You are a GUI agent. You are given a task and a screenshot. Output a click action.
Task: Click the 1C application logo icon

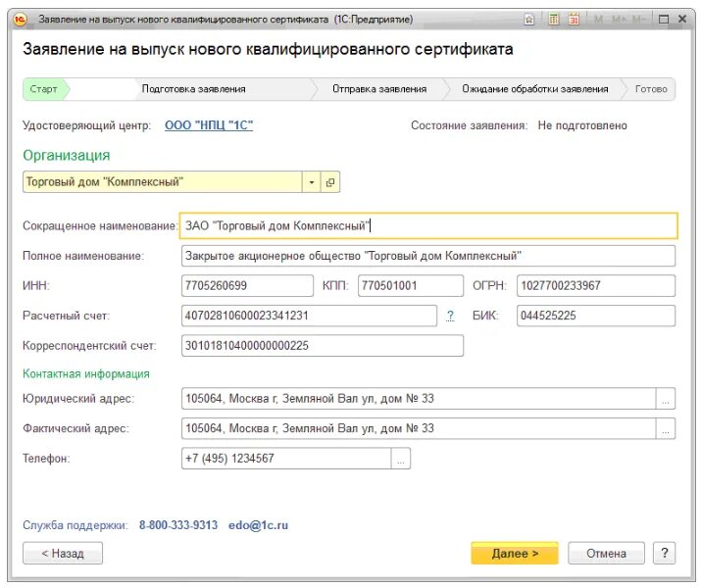click(x=21, y=20)
